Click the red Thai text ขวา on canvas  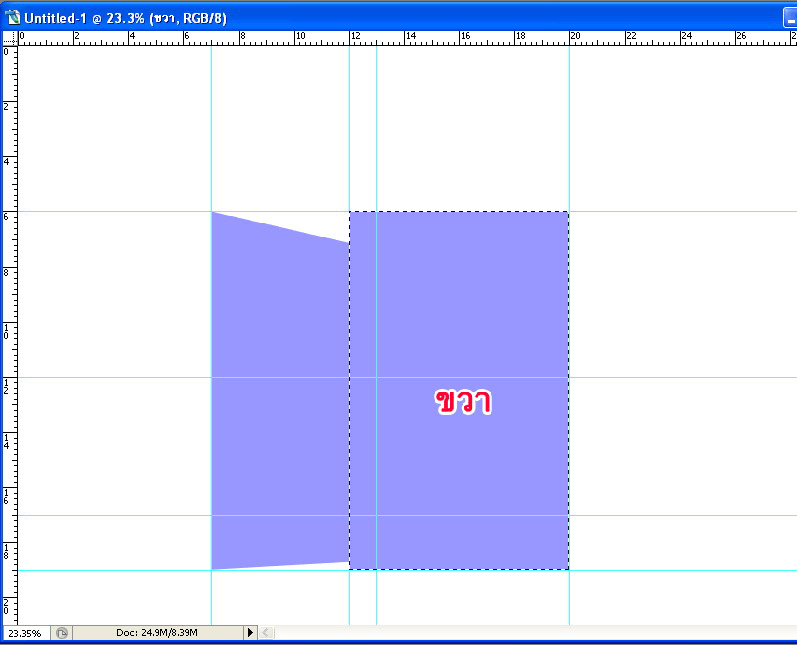tap(463, 402)
